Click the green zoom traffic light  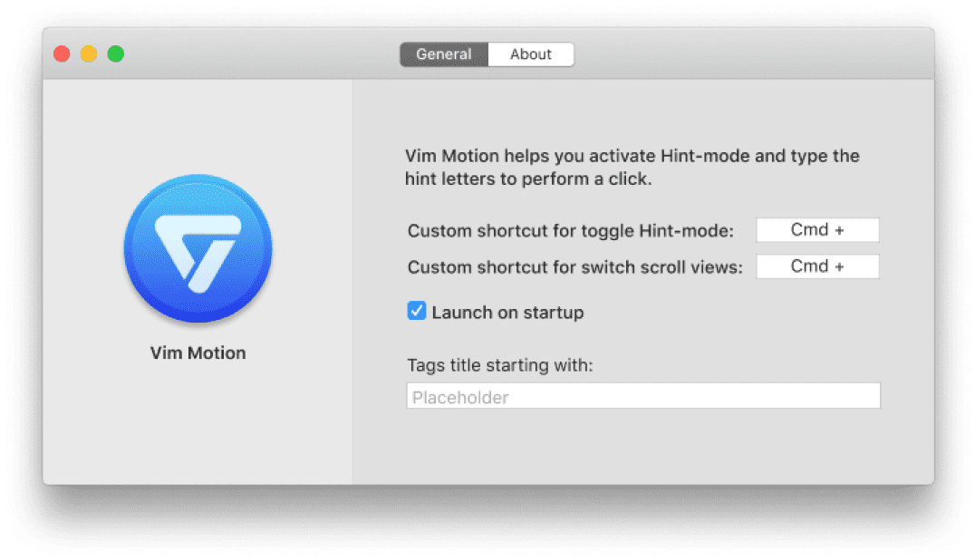click(115, 53)
